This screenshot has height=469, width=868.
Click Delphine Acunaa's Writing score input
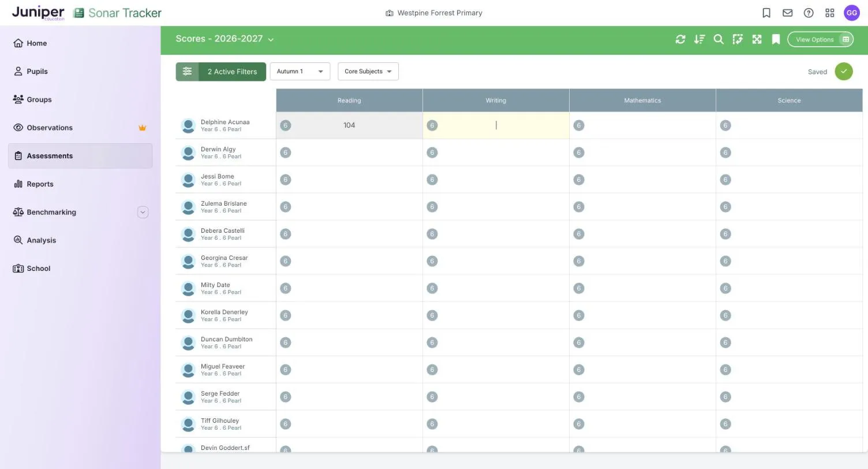coord(496,125)
